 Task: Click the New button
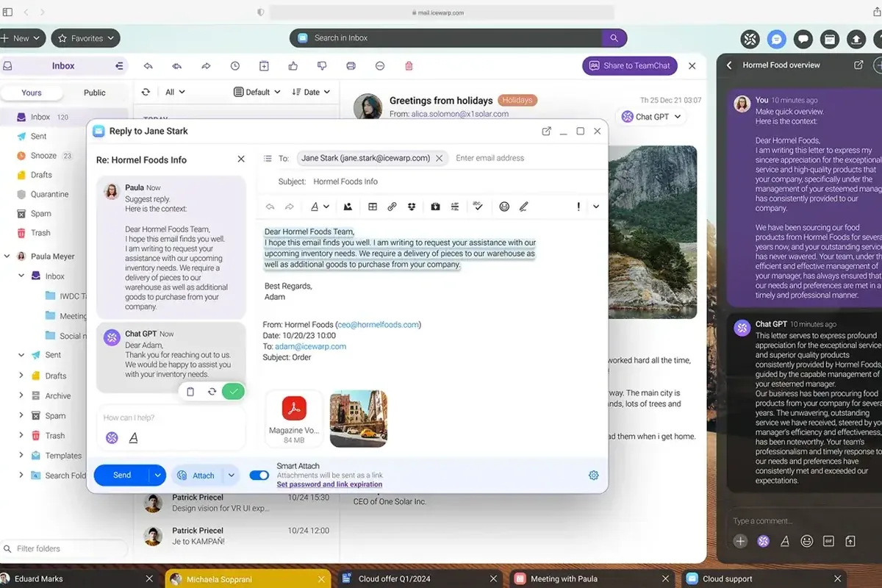(21, 38)
